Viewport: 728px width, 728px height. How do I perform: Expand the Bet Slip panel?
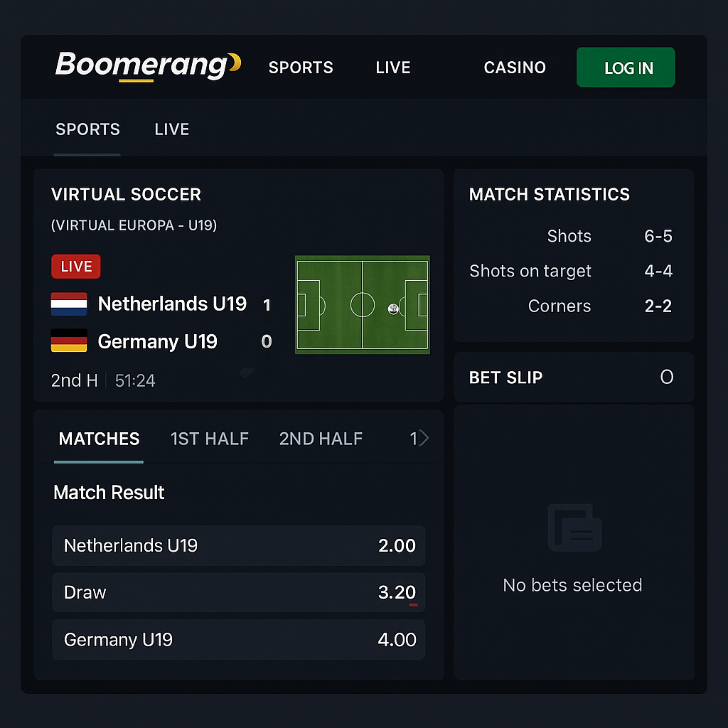(x=573, y=378)
